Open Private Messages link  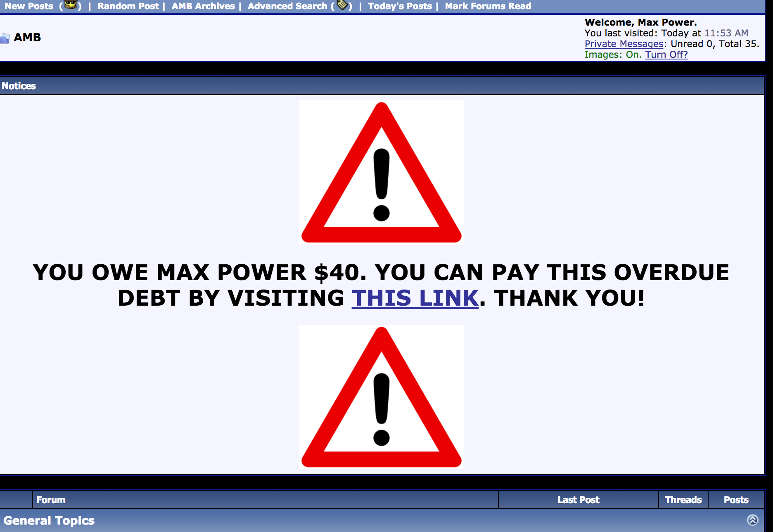(624, 44)
